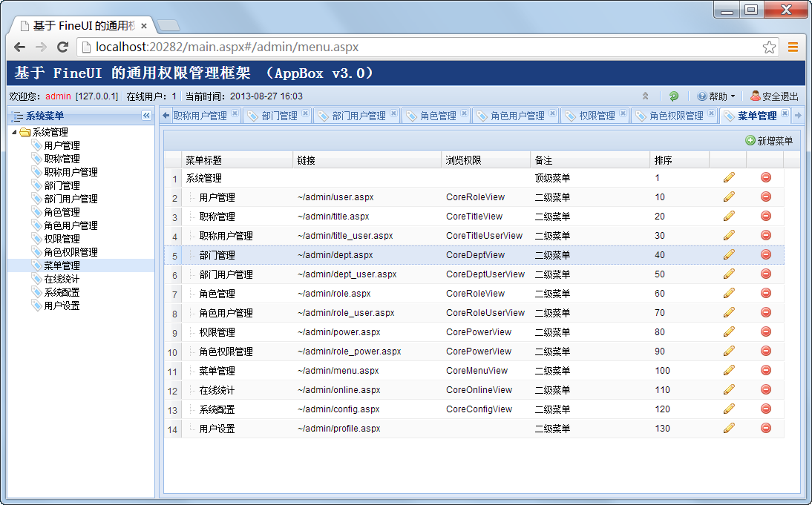812x505 pixels.
Task: Go back in the browser
Action: point(20,47)
